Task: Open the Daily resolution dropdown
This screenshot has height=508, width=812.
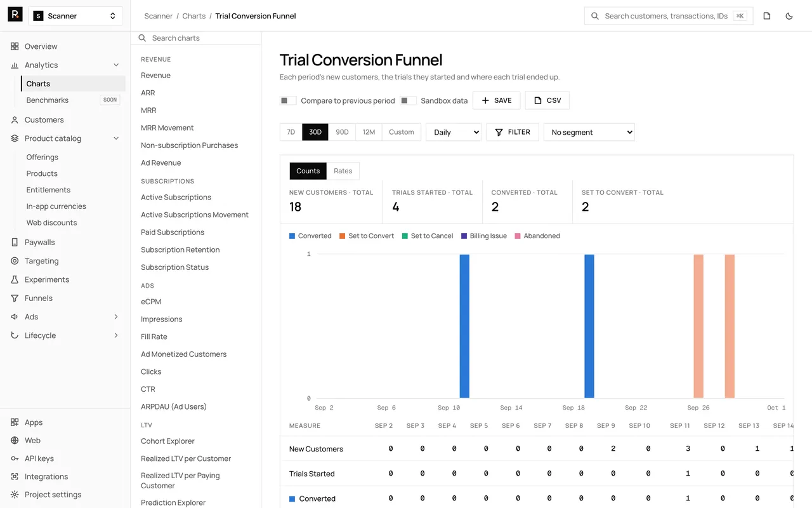Action: (454, 132)
